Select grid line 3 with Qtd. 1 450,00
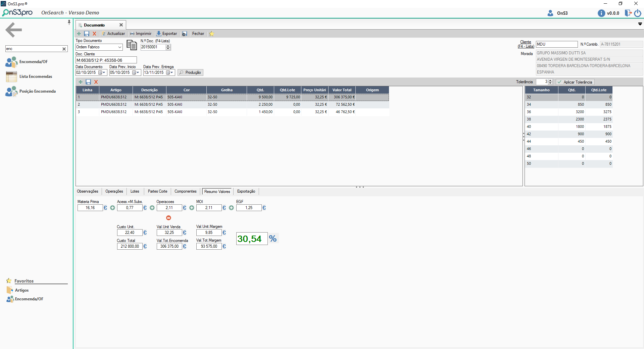 (232, 112)
